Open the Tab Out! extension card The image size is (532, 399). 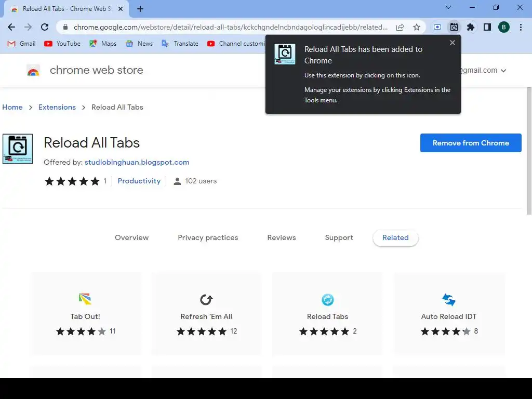[86, 313]
